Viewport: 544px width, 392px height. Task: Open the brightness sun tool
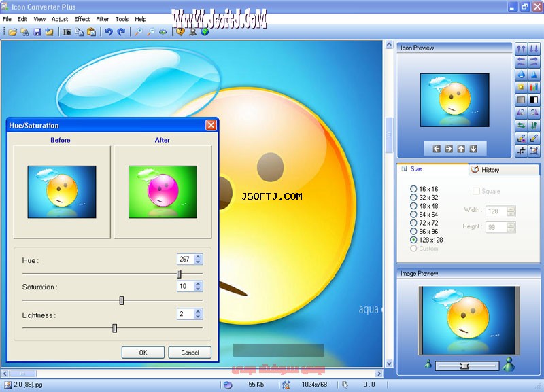[x=521, y=87]
